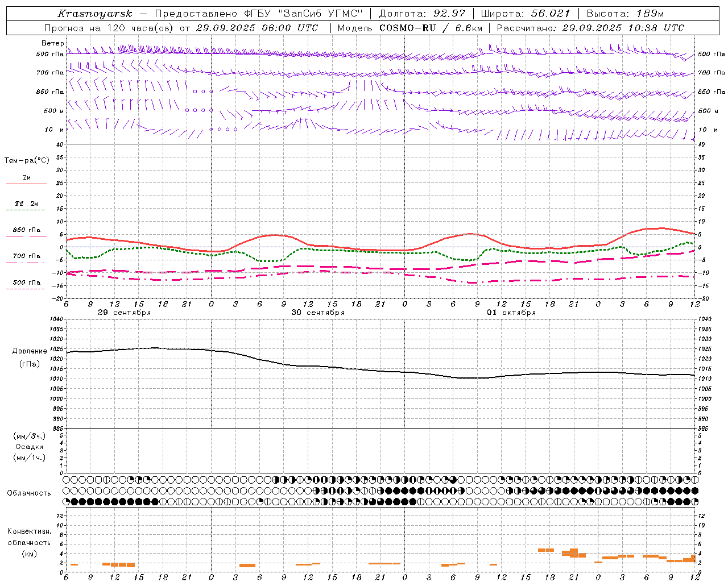This screenshot has height=582, width=728.
Task: Click the 'Модель COSMO-RU / 6.6км' text
Action: [x=410, y=28]
